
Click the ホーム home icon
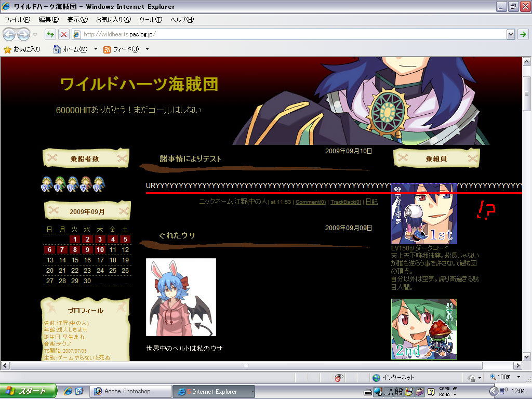pyautogui.click(x=57, y=49)
